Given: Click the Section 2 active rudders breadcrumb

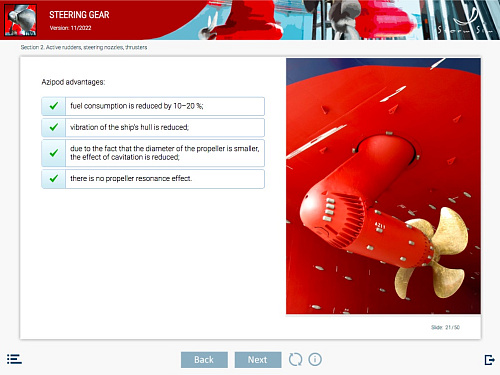Looking at the screenshot, I should 84,47.
